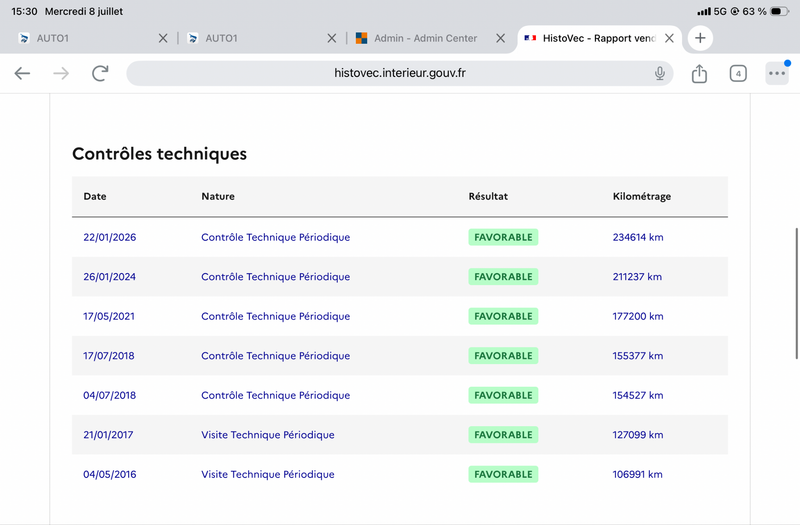The image size is (800, 525).
Task: Open the three-dots browser menu
Action: tap(777, 73)
